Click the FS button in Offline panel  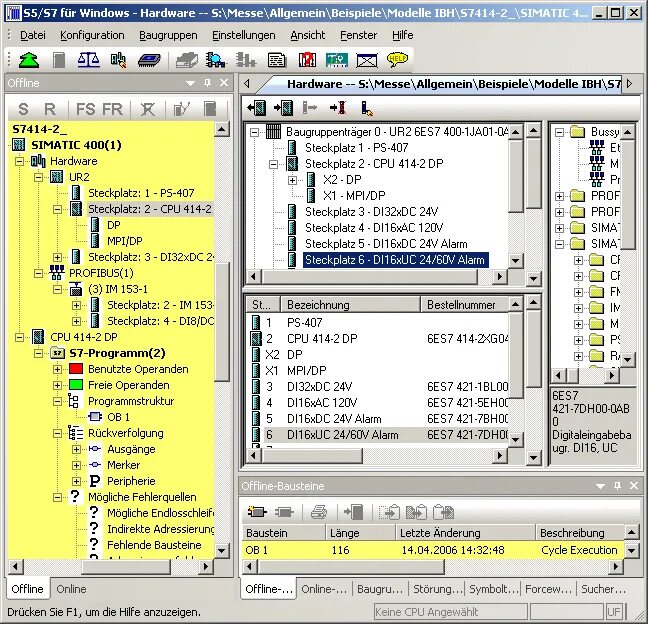(86, 109)
